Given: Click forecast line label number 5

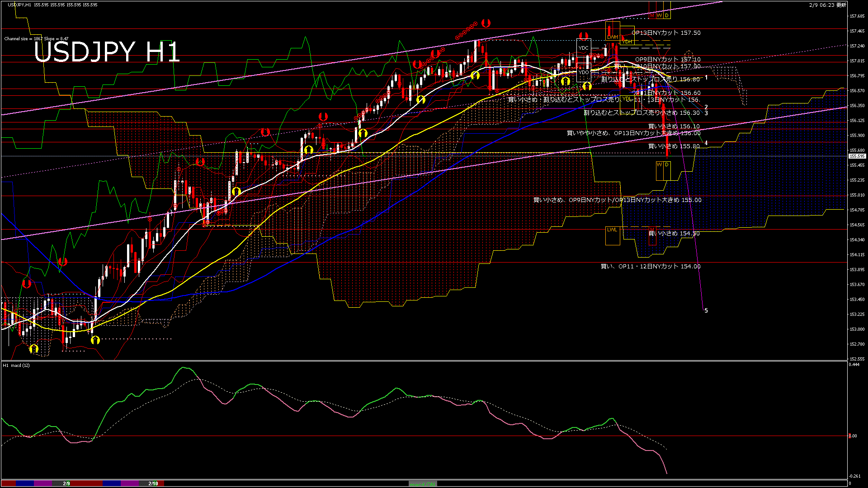Looking at the screenshot, I should click(706, 311).
